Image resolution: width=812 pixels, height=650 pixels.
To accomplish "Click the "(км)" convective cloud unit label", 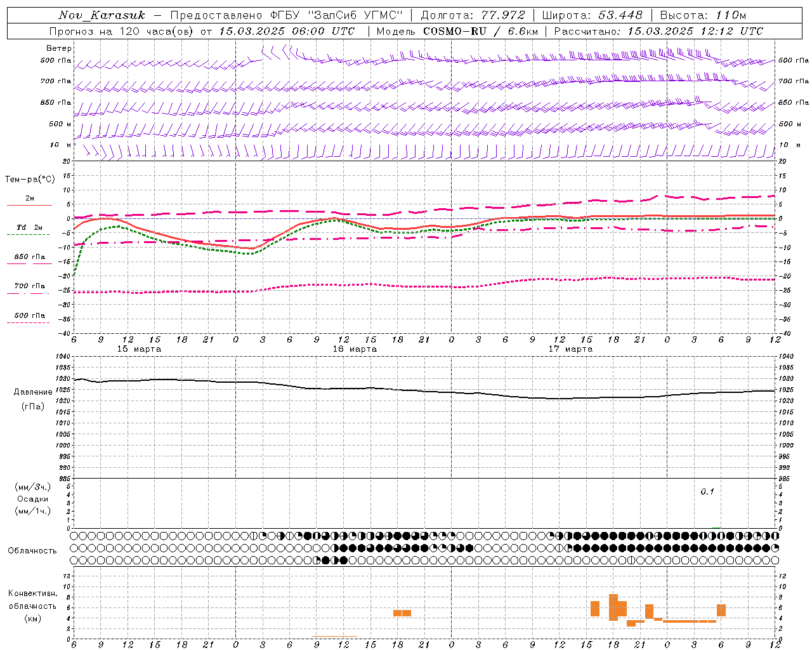I will click(x=33, y=618).
